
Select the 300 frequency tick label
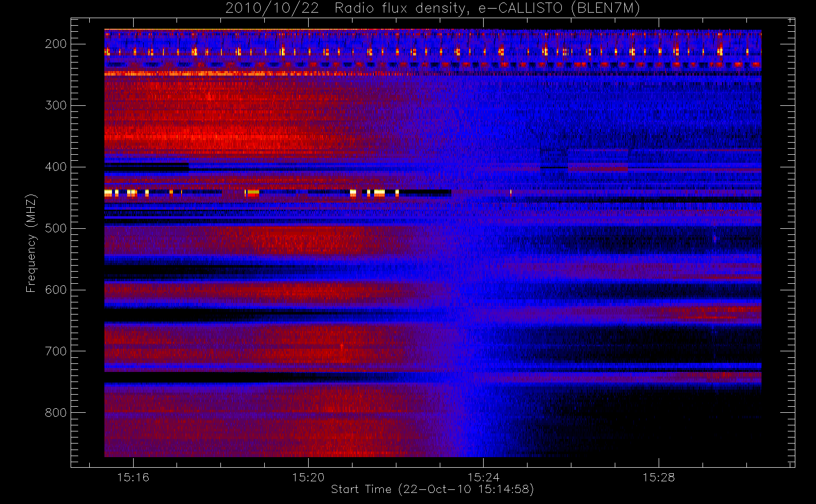[x=56, y=105]
